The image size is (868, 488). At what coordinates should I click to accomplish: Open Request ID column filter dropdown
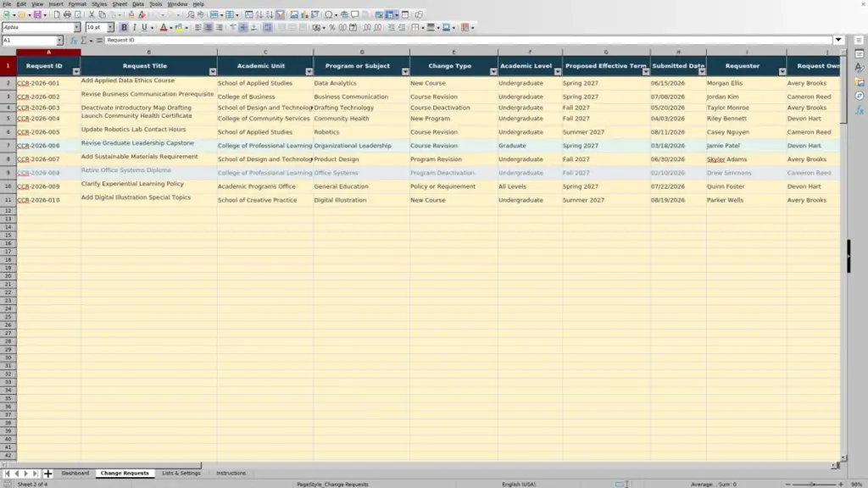75,72
